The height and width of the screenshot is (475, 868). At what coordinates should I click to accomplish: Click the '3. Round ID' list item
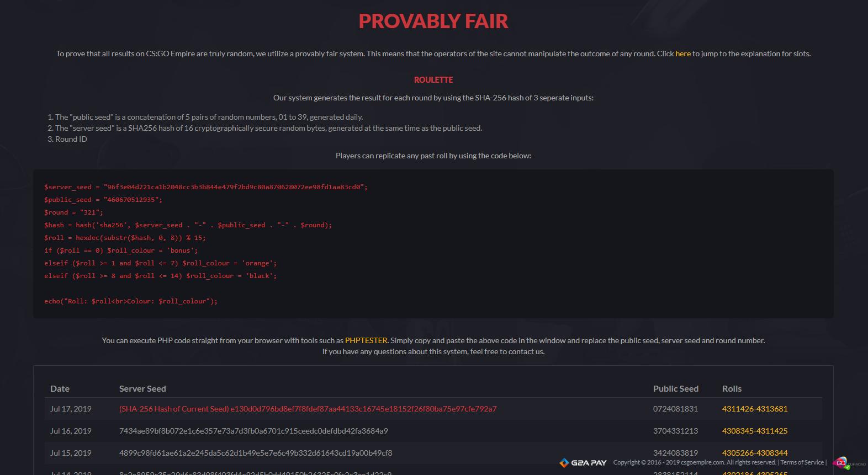(67, 139)
